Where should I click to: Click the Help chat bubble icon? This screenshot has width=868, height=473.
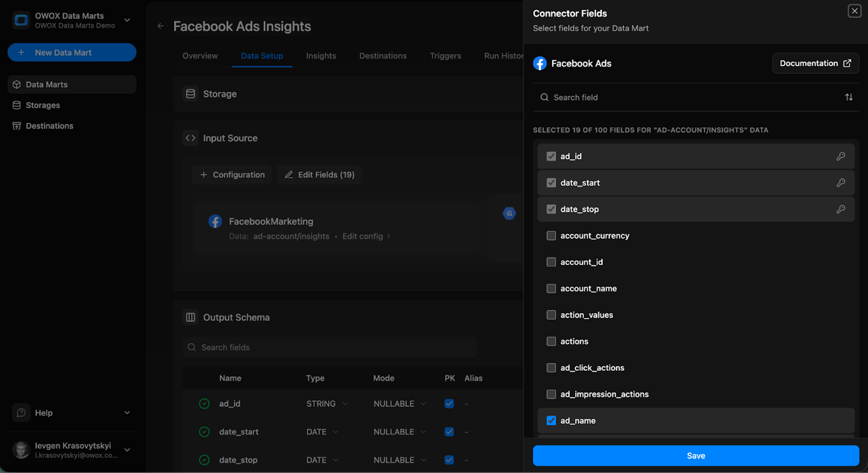(x=21, y=413)
